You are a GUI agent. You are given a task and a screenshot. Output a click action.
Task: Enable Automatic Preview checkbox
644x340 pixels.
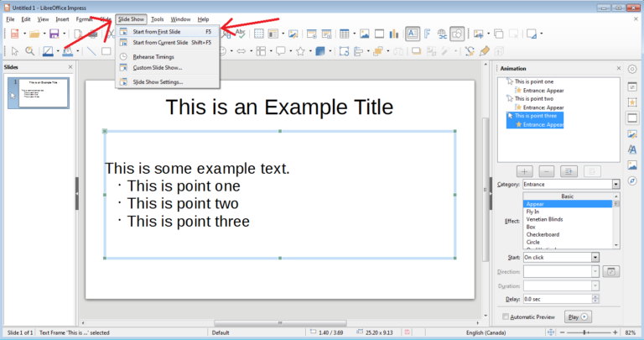pos(505,316)
